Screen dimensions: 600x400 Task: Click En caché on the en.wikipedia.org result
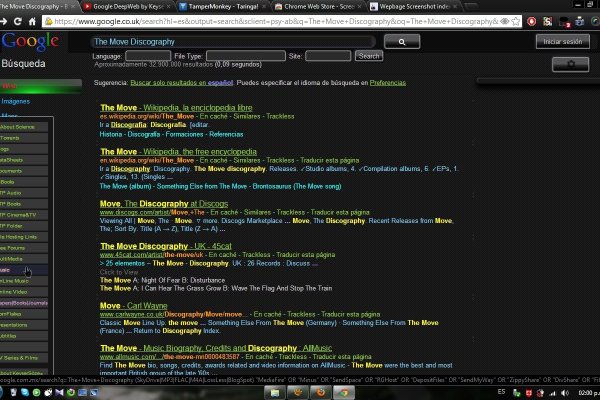214,160
